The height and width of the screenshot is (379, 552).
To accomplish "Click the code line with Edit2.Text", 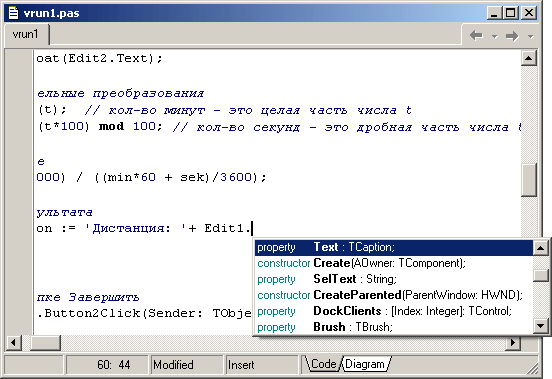I will coord(99,58).
